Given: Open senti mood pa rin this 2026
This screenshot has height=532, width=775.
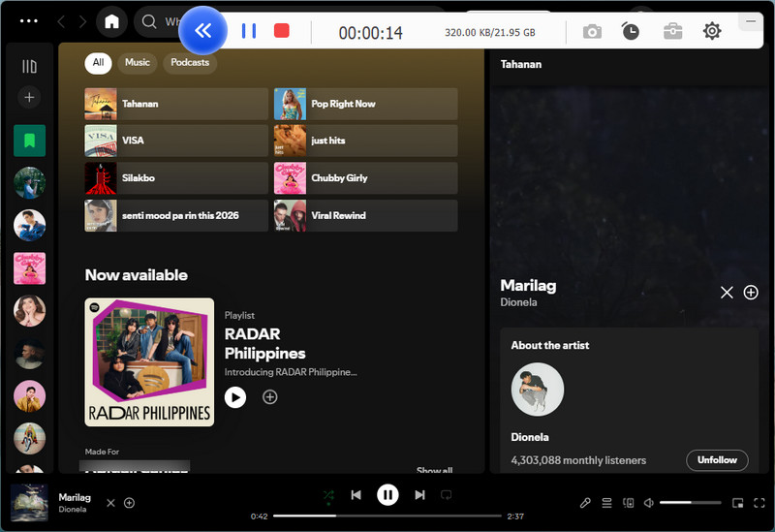Looking at the screenshot, I should [176, 215].
